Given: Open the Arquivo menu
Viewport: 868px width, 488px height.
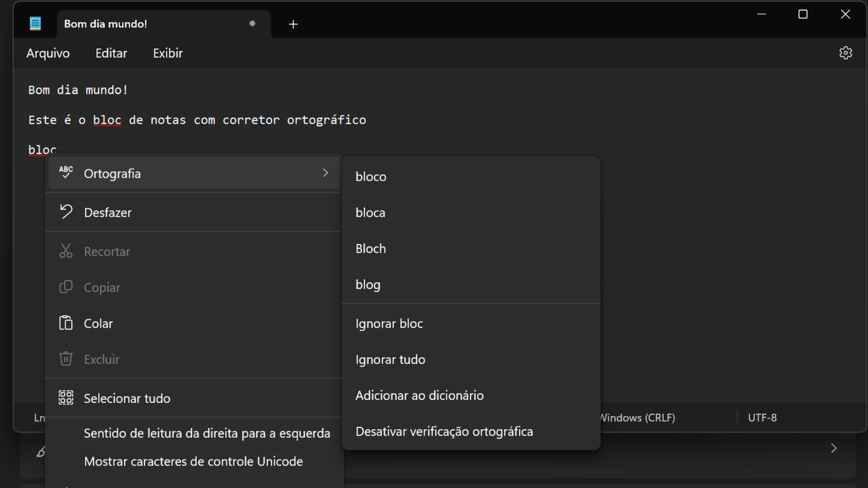Looking at the screenshot, I should click(x=48, y=53).
